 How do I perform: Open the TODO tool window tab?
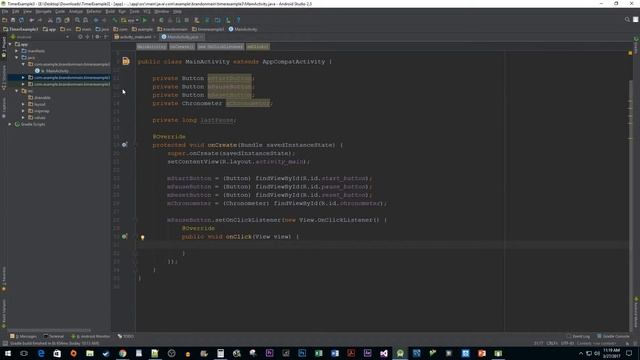(126, 336)
